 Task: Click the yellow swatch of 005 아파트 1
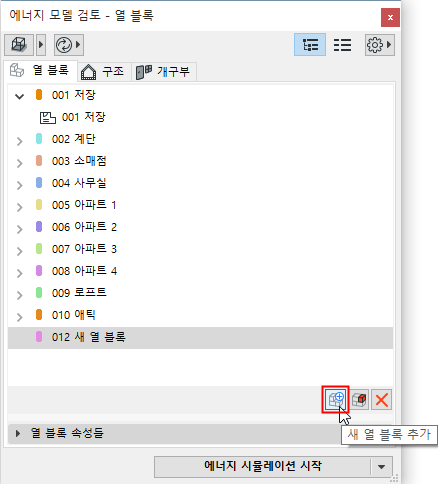[x=39, y=205]
